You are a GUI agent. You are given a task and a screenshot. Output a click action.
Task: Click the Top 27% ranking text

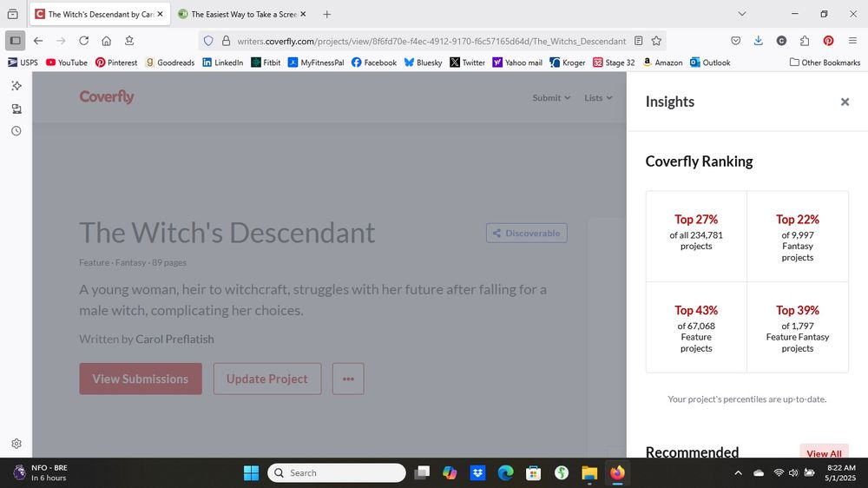point(696,220)
